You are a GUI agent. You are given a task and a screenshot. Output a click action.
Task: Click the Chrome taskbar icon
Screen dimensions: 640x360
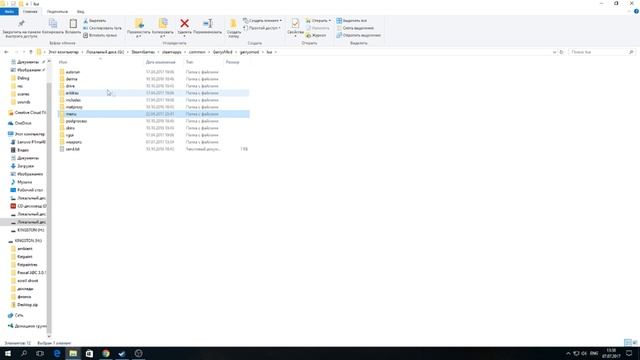[106, 353]
